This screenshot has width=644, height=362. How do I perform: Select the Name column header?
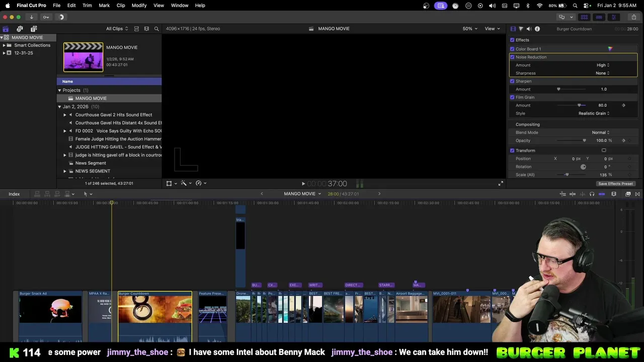(x=109, y=81)
